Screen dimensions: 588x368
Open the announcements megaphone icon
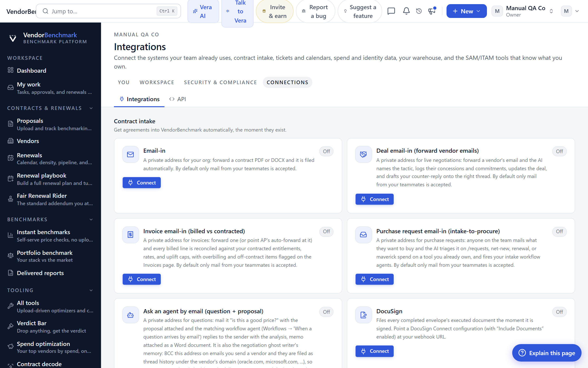click(x=432, y=11)
